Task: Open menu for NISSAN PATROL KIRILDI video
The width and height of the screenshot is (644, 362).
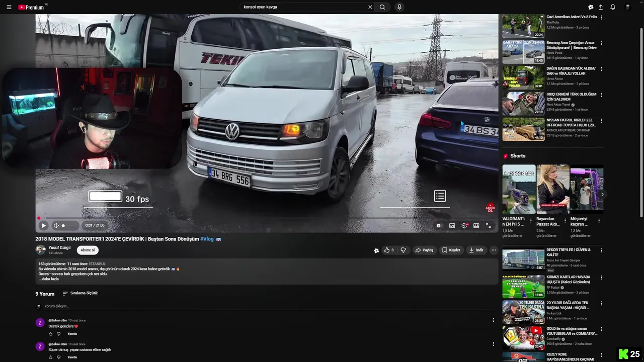Action: (x=601, y=120)
